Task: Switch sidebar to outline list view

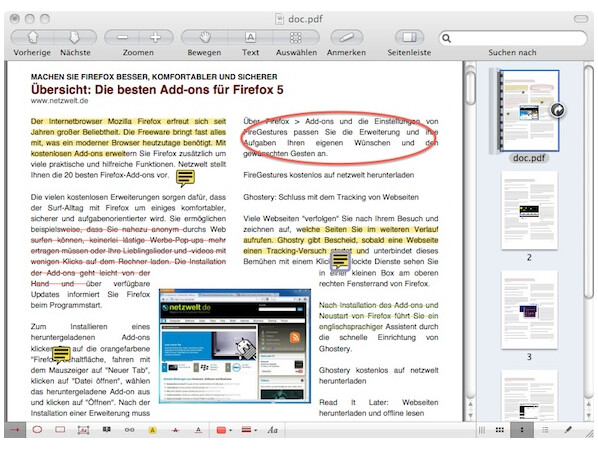Action: (545, 430)
